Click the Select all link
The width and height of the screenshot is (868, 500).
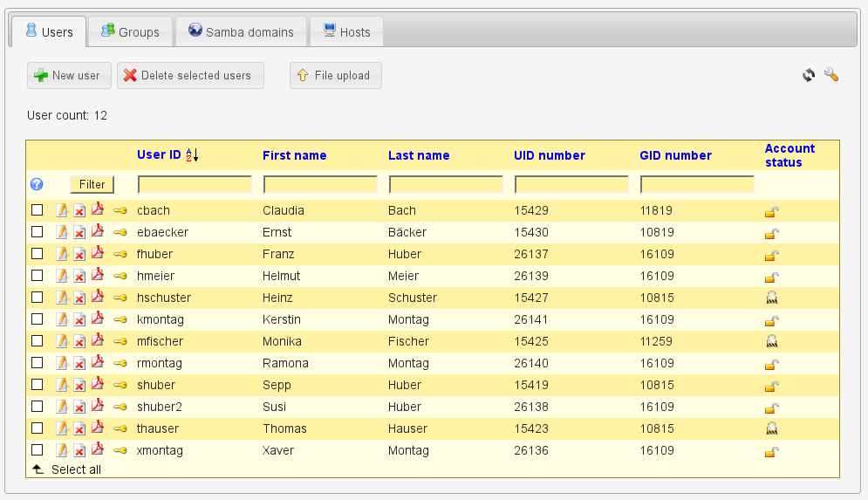tap(76, 469)
